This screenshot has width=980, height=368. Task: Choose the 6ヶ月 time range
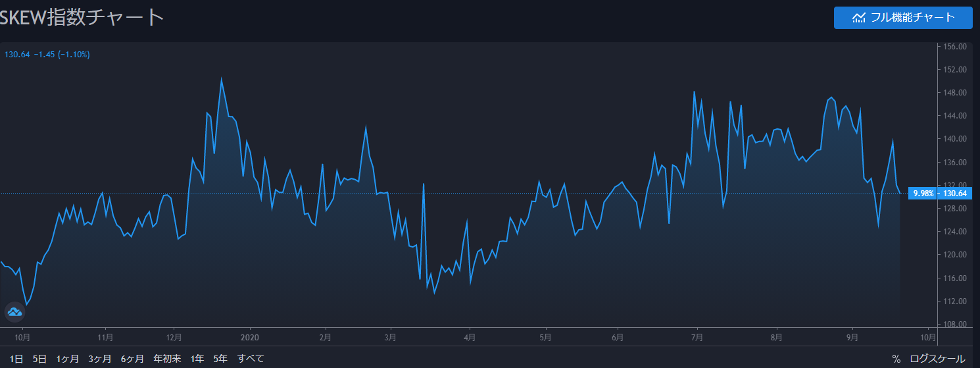pyautogui.click(x=132, y=359)
